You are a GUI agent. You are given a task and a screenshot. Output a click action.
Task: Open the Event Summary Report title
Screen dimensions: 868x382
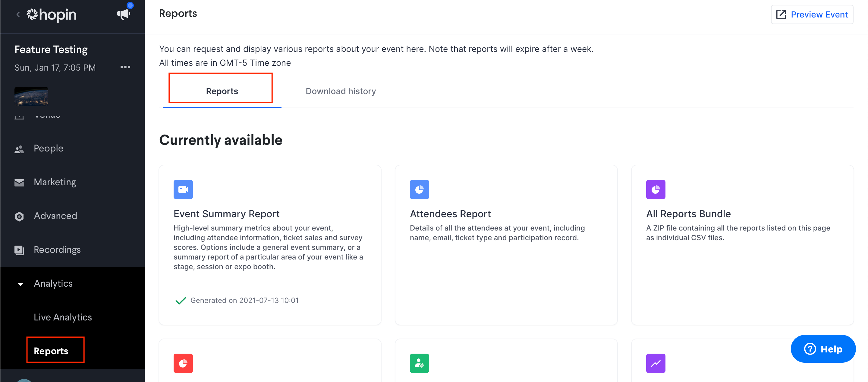coord(226,214)
